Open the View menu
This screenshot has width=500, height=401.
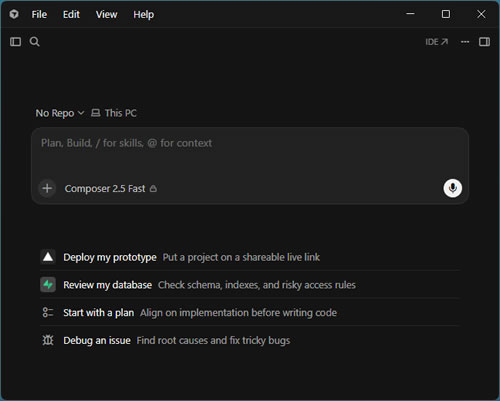[x=106, y=14]
